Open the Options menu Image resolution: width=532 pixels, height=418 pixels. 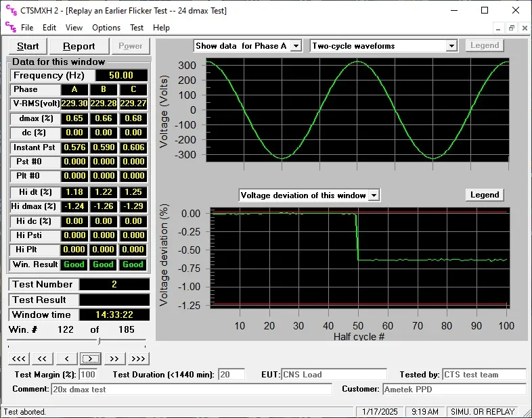tap(106, 28)
